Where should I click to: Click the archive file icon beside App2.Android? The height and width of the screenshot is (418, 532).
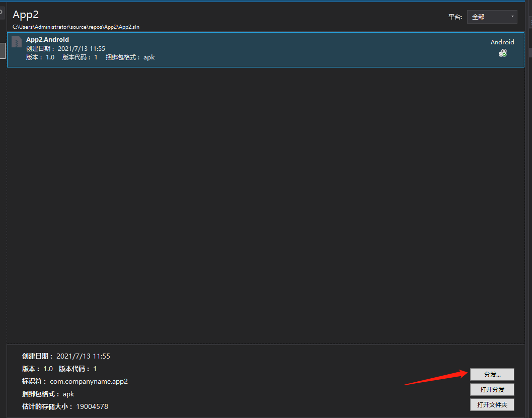point(17,42)
